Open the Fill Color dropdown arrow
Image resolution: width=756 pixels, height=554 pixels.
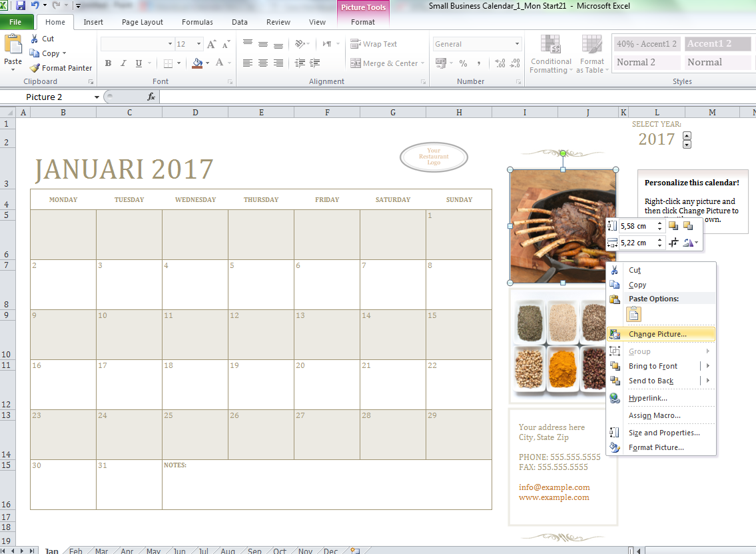[207, 63]
